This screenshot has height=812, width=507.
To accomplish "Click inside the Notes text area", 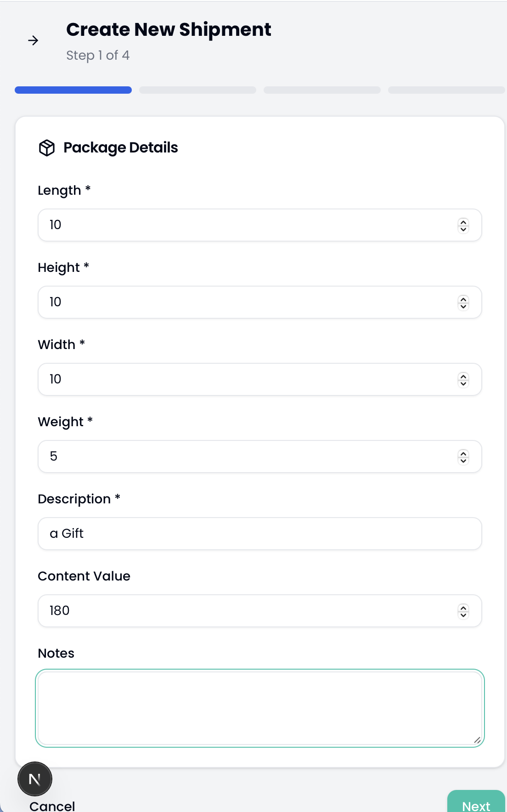I will click(x=259, y=708).
